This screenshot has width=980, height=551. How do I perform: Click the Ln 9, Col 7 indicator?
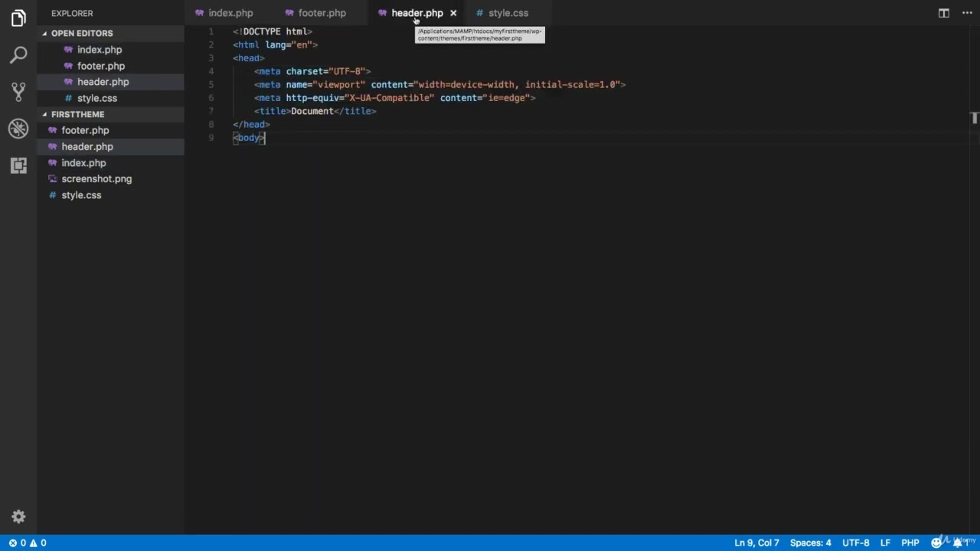point(756,543)
